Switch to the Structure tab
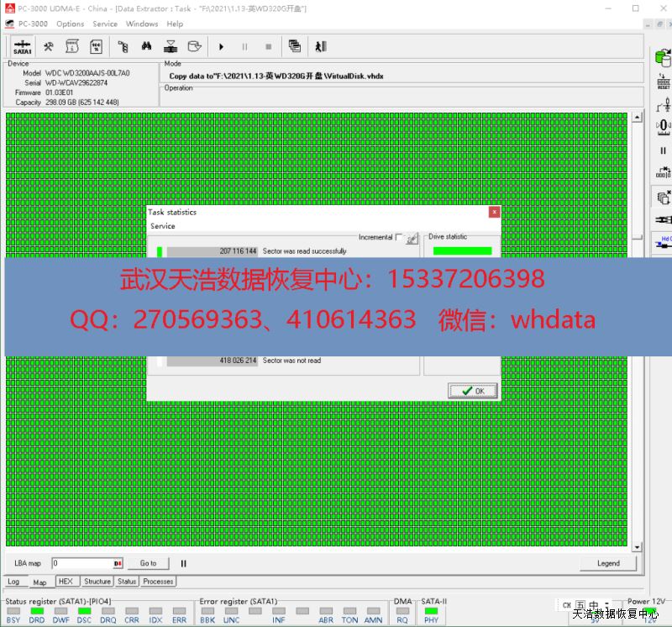This screenshot has width=672, height=627. click(x=97, y=581)
